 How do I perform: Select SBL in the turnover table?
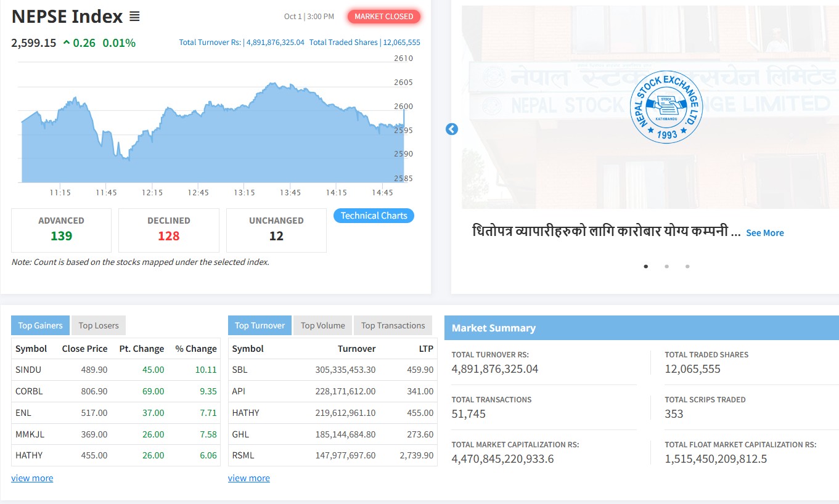click(x=240, y=370)
